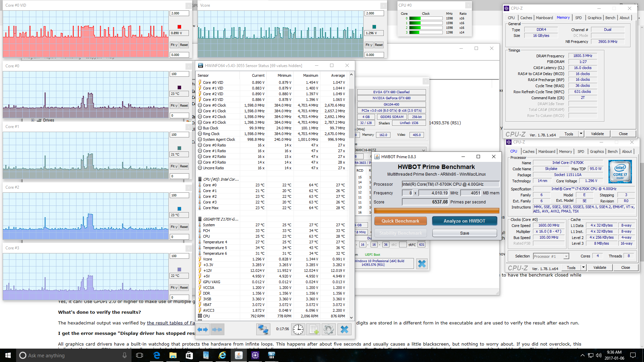The image size is (644, 362).
Task: Click the 'GIGABYTE Z170X-G...' sensor group header
Action: (220, 219)
